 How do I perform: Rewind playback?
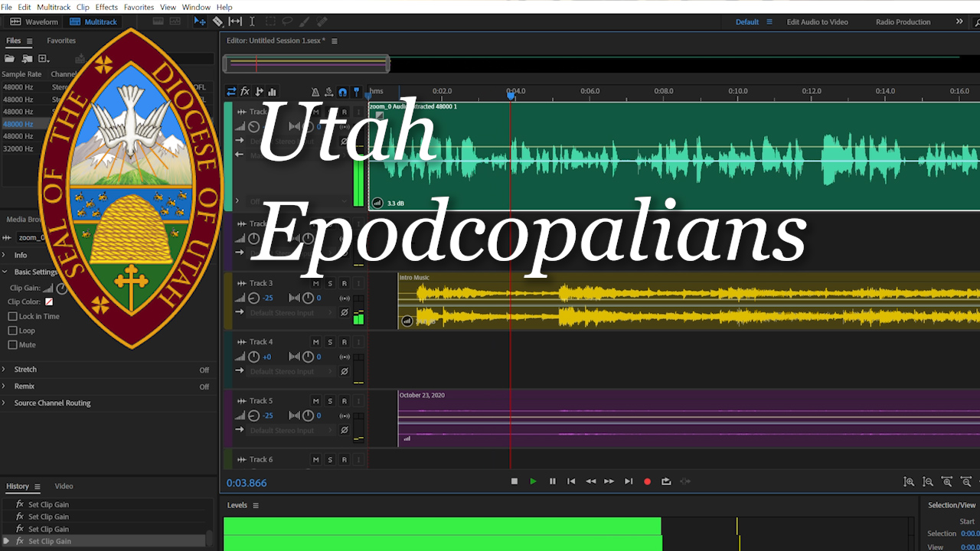click(590, 481)
